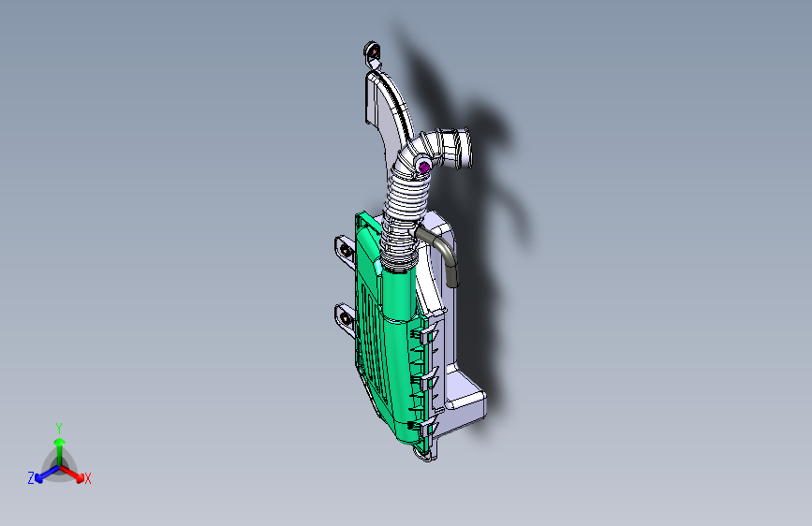Click the blue Z axis of the triad
812x526 pixels.
[47, 474]
